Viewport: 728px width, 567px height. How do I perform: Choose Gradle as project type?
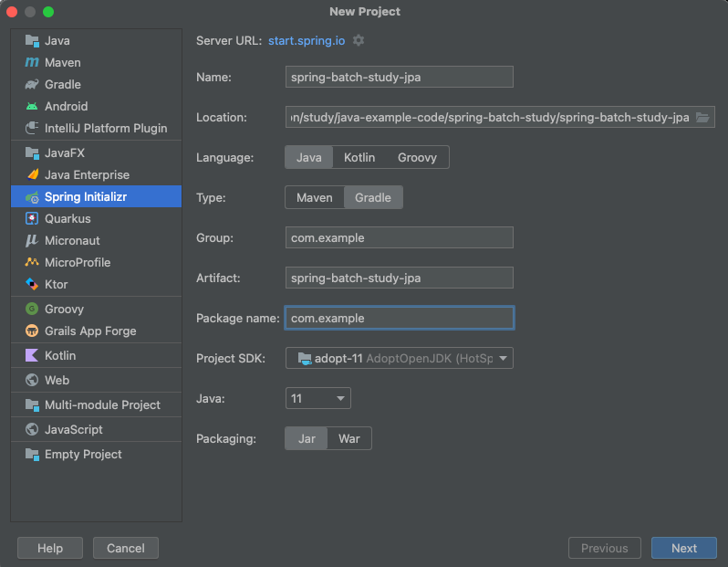pos(373,197)
